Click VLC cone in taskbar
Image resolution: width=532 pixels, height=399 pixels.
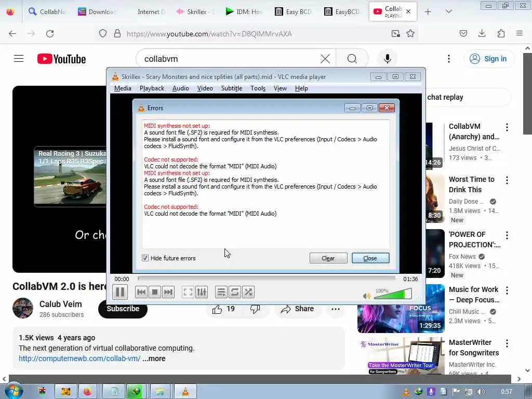pyautogui.click(x=185, y=391)
